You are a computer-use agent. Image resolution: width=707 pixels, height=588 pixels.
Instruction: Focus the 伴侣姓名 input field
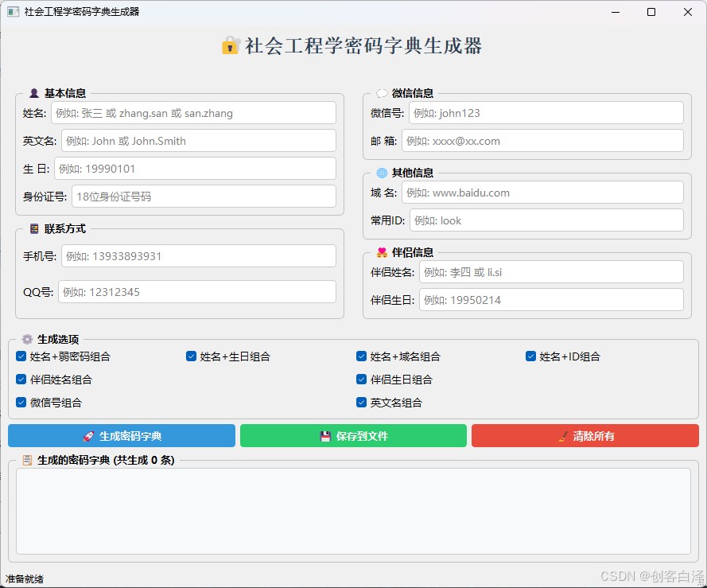(551, 272)
